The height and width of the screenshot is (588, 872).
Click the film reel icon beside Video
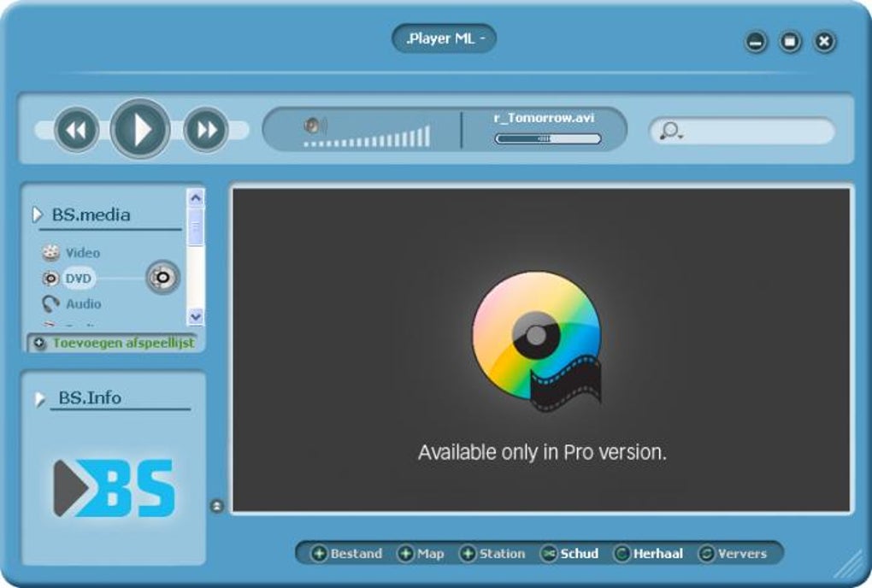click(x=50, y=253)
